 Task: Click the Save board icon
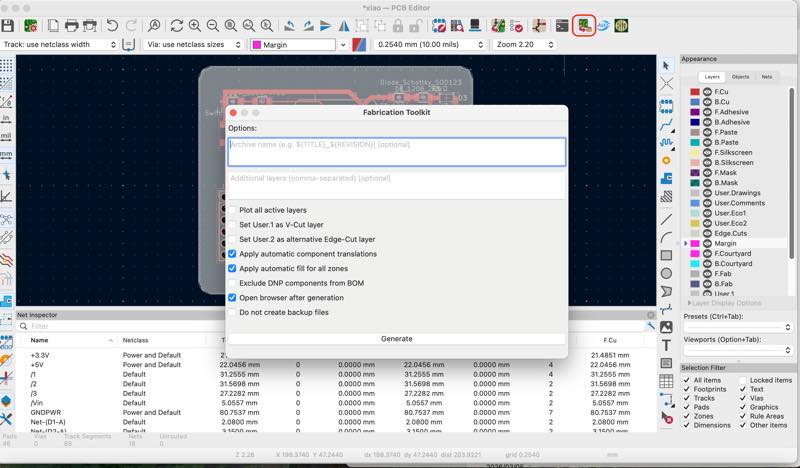pos(7,26)
